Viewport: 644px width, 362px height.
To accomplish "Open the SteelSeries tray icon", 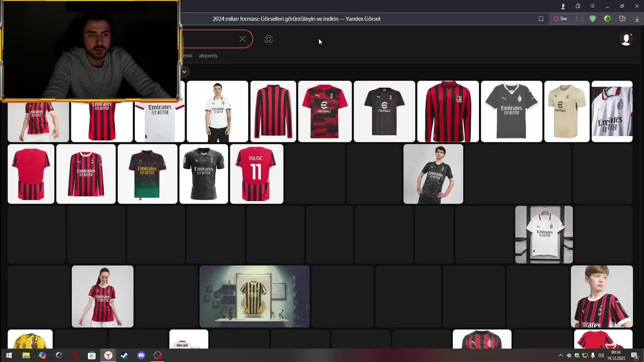I will pyautogui.click(x=569, y=355).
